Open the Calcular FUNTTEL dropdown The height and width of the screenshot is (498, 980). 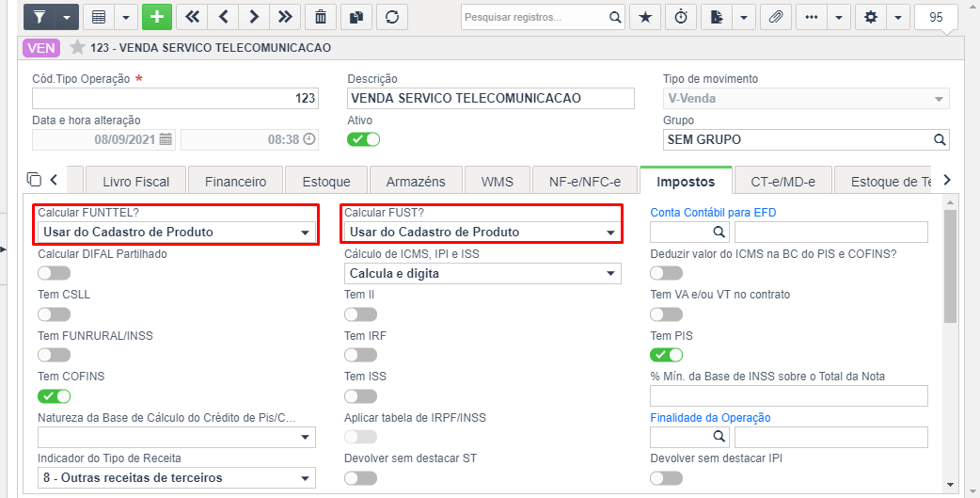[176, 233]
